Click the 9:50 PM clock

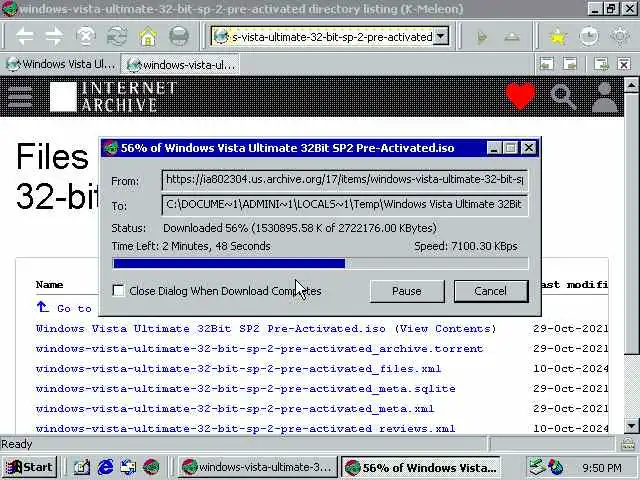click(x=602, y=468)
